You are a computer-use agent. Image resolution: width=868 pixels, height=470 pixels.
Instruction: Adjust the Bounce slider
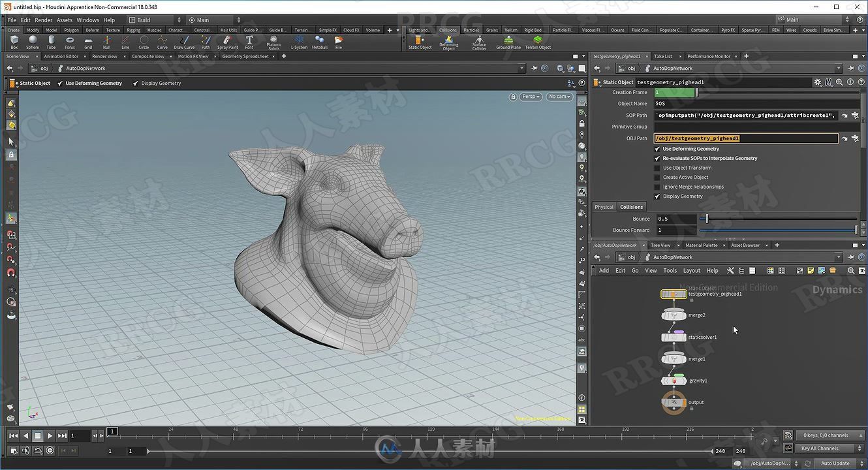tap(778, 219)
